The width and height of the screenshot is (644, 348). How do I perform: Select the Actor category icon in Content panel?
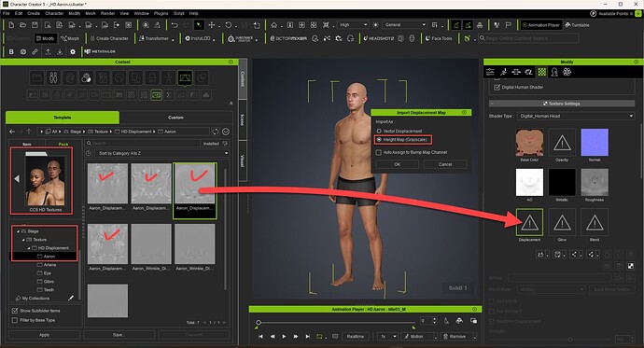click(x=53, y=77)
